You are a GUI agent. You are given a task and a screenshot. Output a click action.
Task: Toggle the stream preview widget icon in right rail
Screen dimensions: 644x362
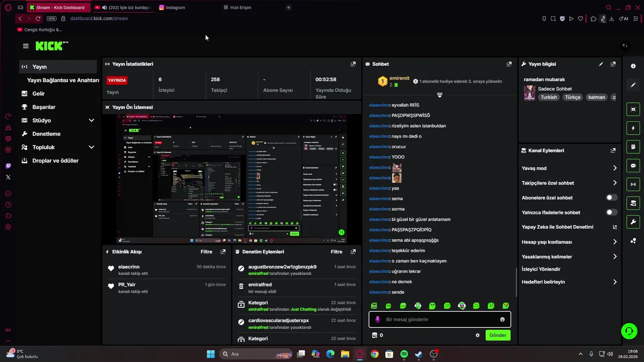point(633,109)
